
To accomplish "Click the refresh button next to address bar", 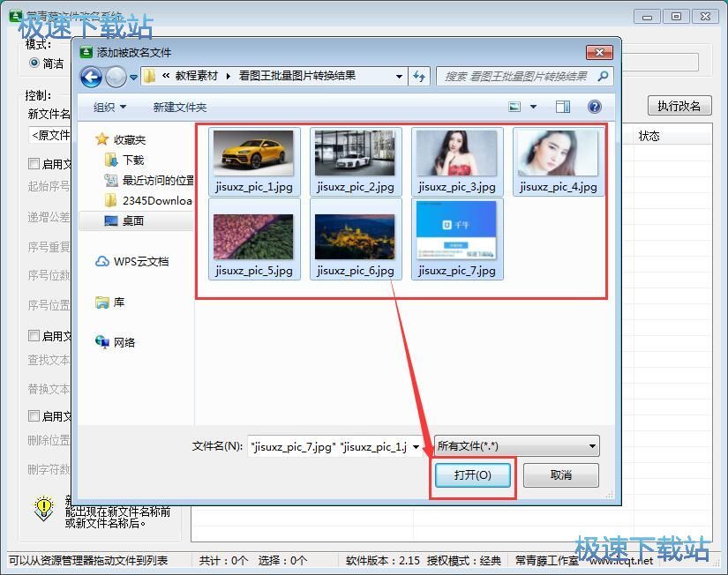I will (x=419, y=77).
